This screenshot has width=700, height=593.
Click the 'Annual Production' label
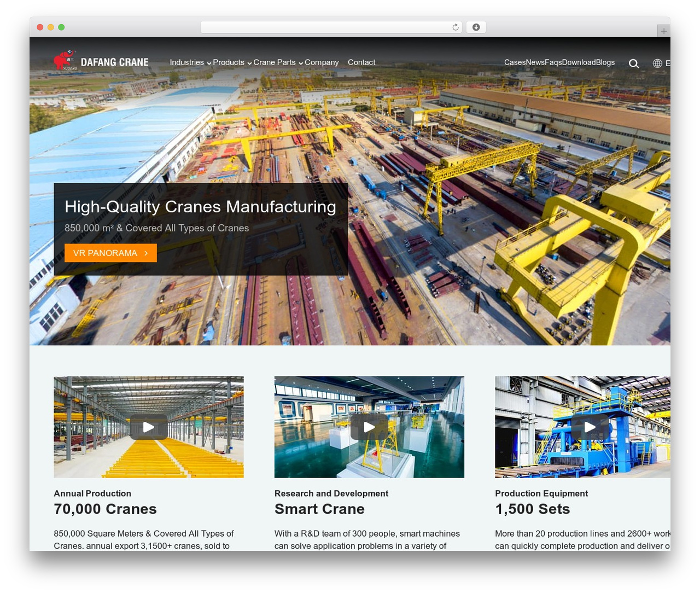tap(92, 493)
